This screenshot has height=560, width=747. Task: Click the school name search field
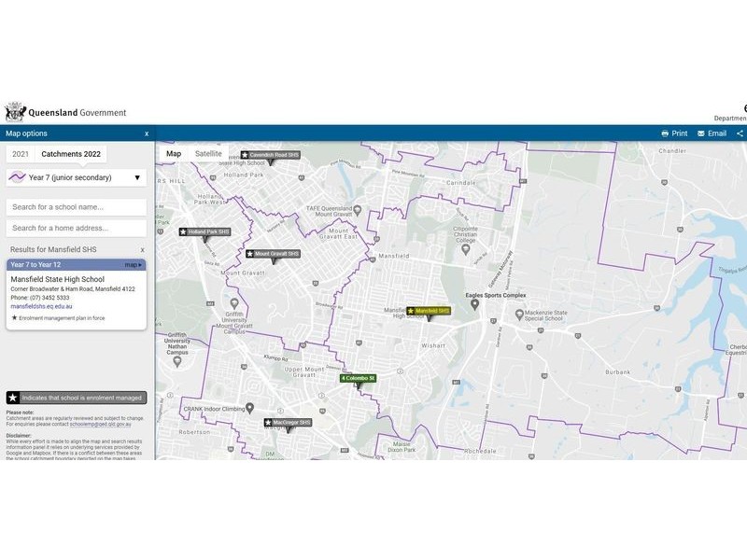76,207
